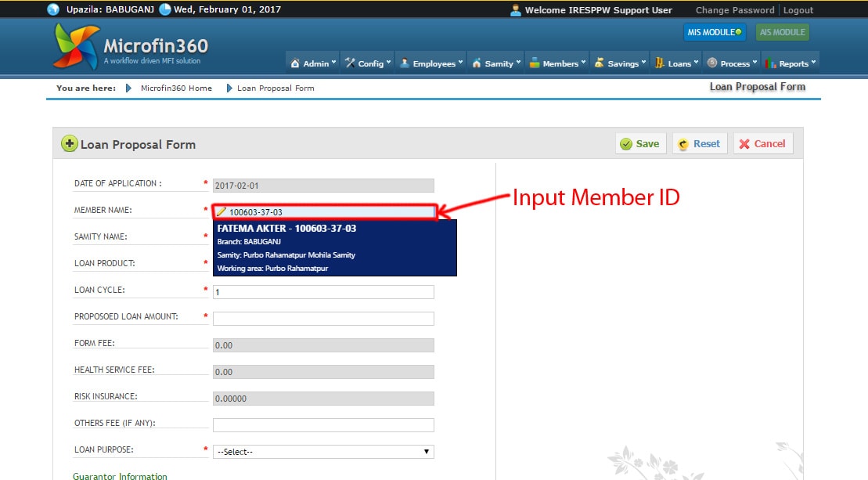Switch to the AIS MODULE
The width and height of the screenshot is (868, 480).
pos(783,33)
